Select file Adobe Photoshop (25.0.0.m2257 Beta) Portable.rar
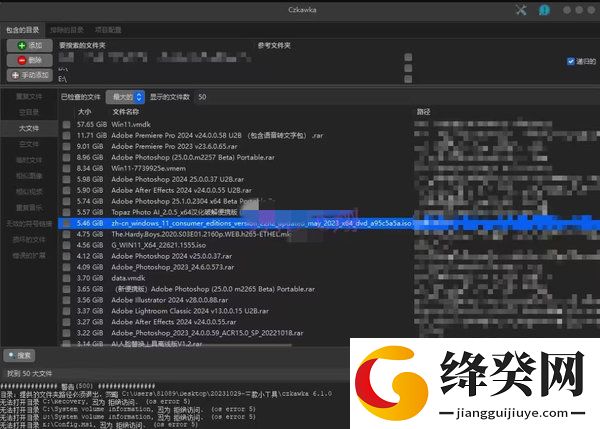Viewport: 600px width, 429px height. point(193,157)
